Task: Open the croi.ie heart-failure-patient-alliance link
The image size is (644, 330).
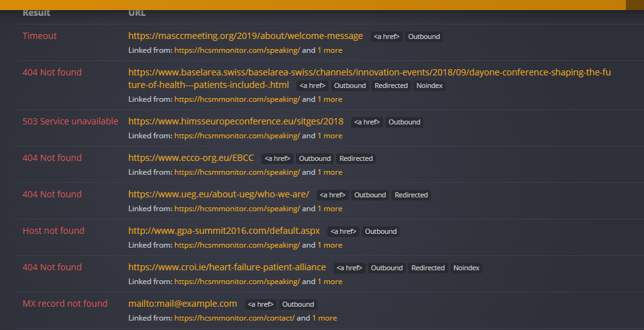Action: tap(227, 267)
